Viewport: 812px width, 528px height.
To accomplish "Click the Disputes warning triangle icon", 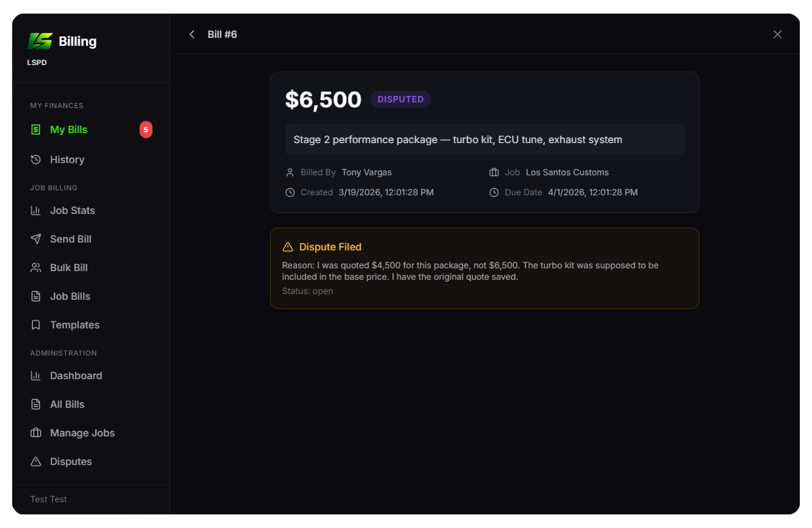I will tap(36, 461).
